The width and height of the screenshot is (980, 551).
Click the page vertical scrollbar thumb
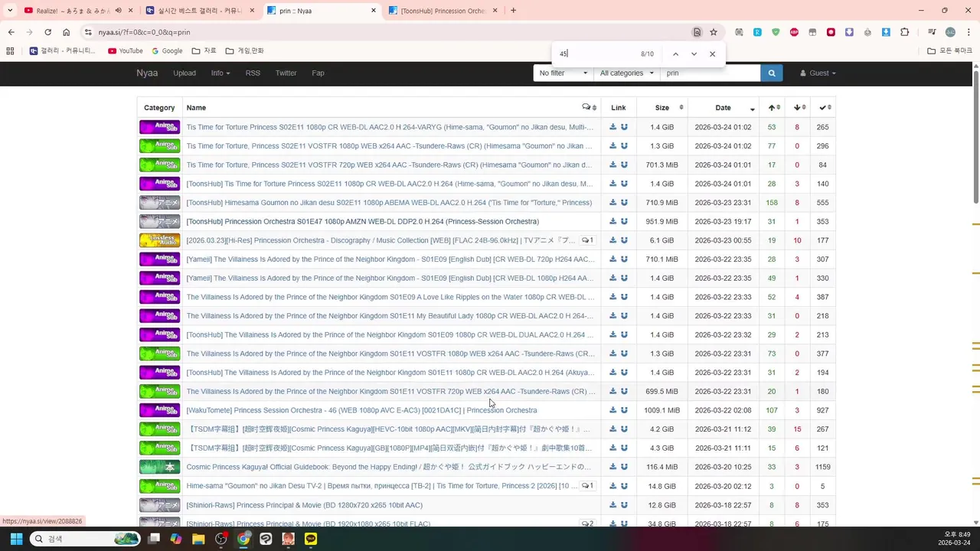pyautogui.click(x=976, y=136)
